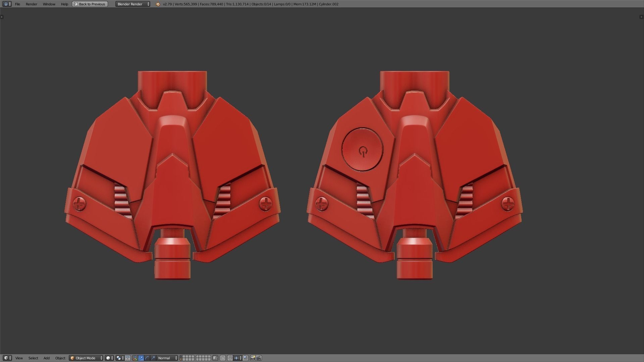Open the viewport shading selector
The image size is (644, 362).
coord(109,358)
